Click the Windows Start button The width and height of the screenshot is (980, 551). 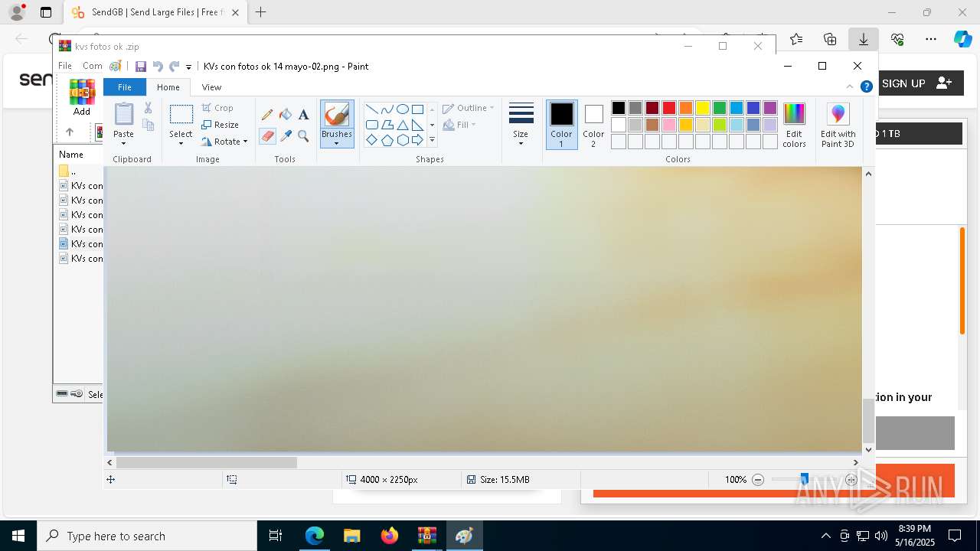(x=18, y=536)
